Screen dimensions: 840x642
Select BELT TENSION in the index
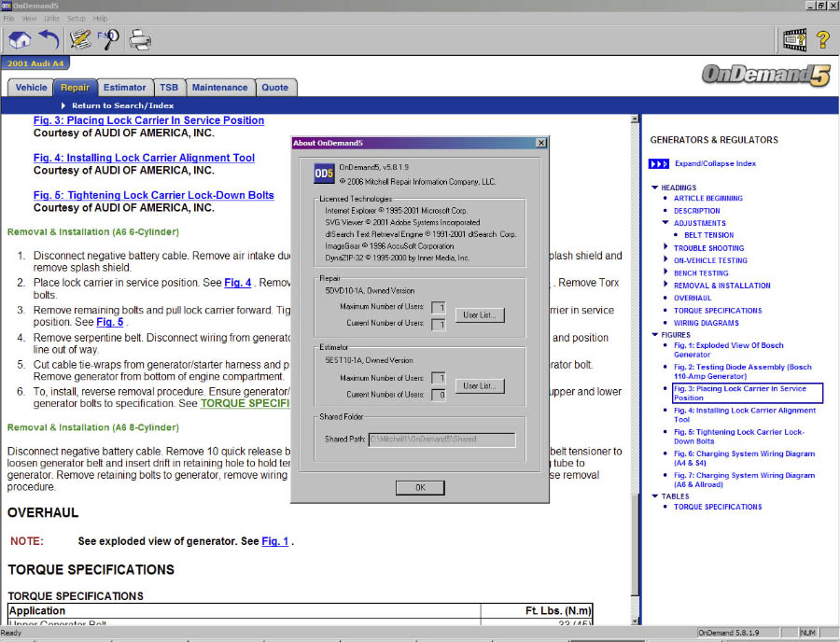708,235
